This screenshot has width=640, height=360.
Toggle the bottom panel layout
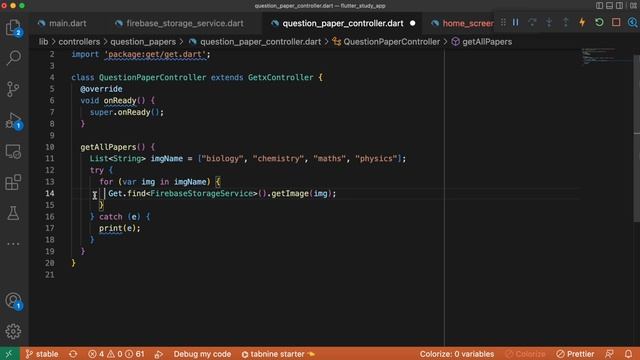pos(609,6)
